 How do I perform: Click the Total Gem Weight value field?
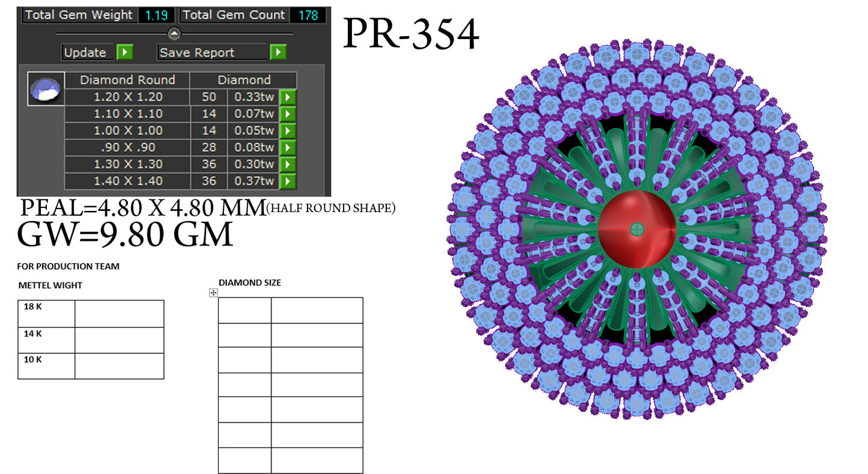point(156,16)
